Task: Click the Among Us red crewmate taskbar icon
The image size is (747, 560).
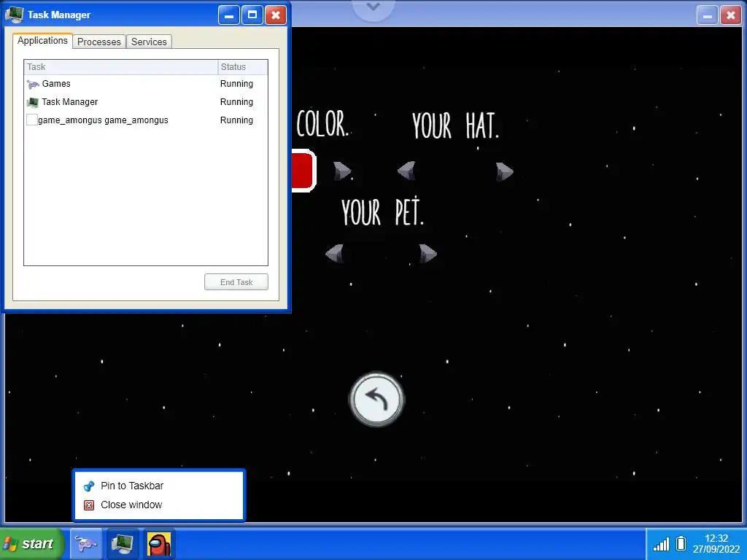Action: click(x=159, y=544)
